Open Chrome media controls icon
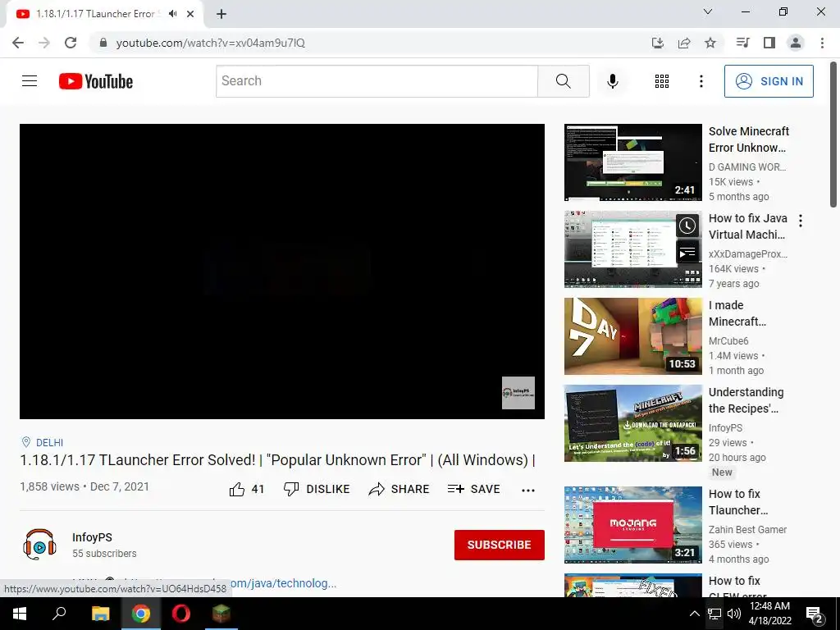This screenshot has width=840, height=630. [x=742, y=43]
